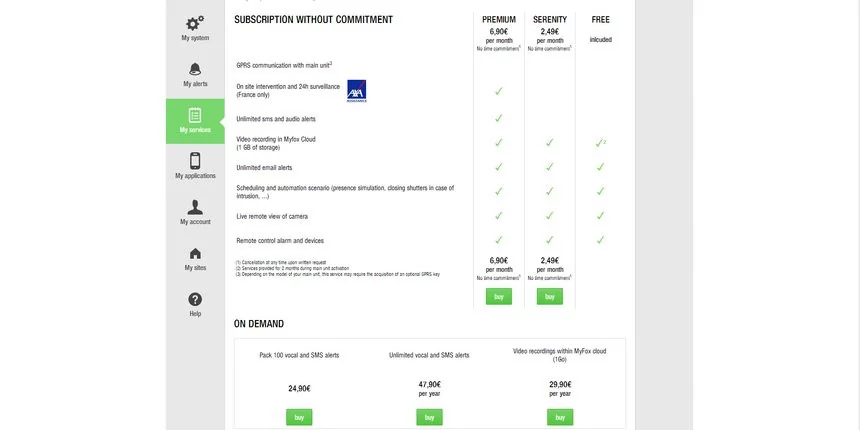Viewport: 860px width, 430px height.
Task: Buy Pack 100 vocal and SMS alerts
Action: coord(299,417)
